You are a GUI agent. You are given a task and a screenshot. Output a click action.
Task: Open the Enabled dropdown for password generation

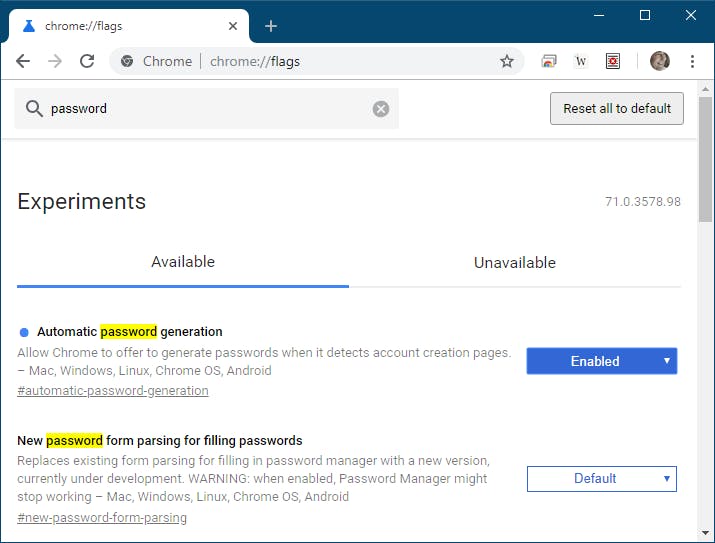click(x=601, y=361)
